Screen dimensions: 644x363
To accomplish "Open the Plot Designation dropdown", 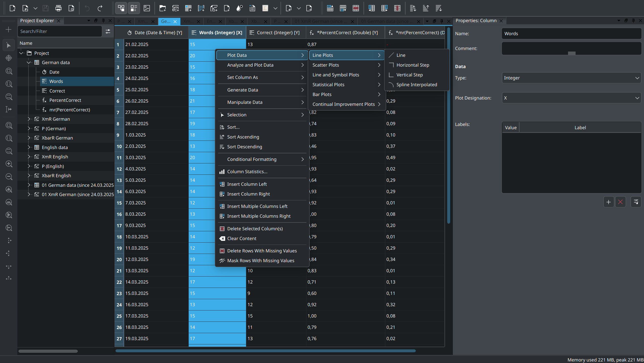I will pos(571,98).
